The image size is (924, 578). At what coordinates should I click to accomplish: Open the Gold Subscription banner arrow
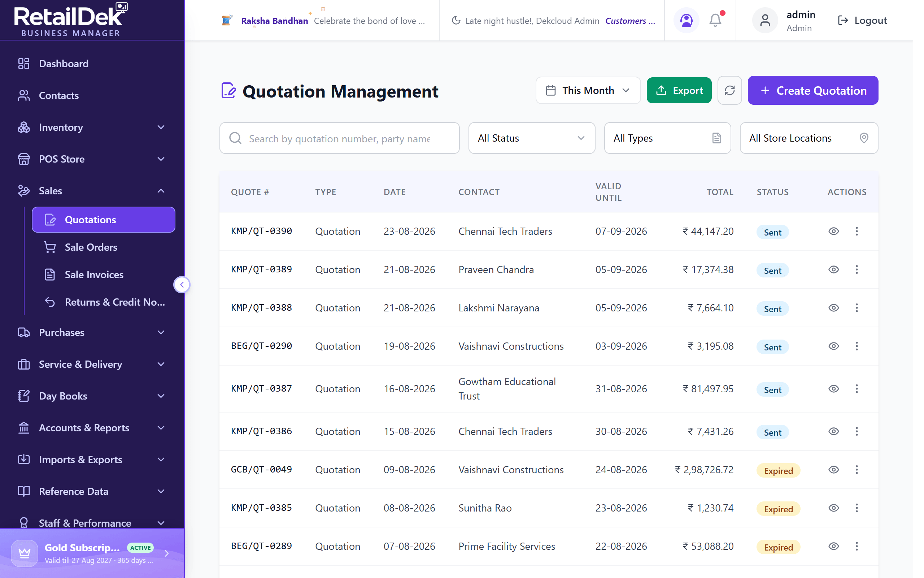[167, 553]
